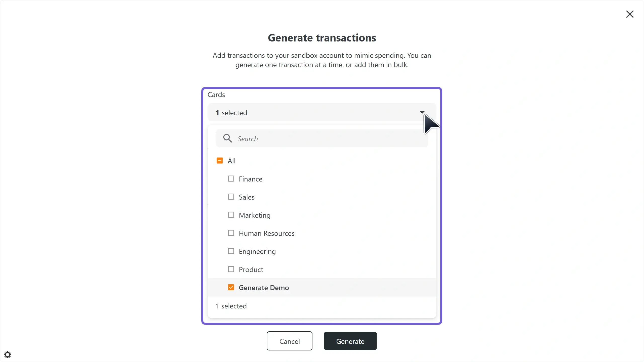644x362 pixels.
Task: Click the magnifying glass search icon
Action: [x=227, y=138]
